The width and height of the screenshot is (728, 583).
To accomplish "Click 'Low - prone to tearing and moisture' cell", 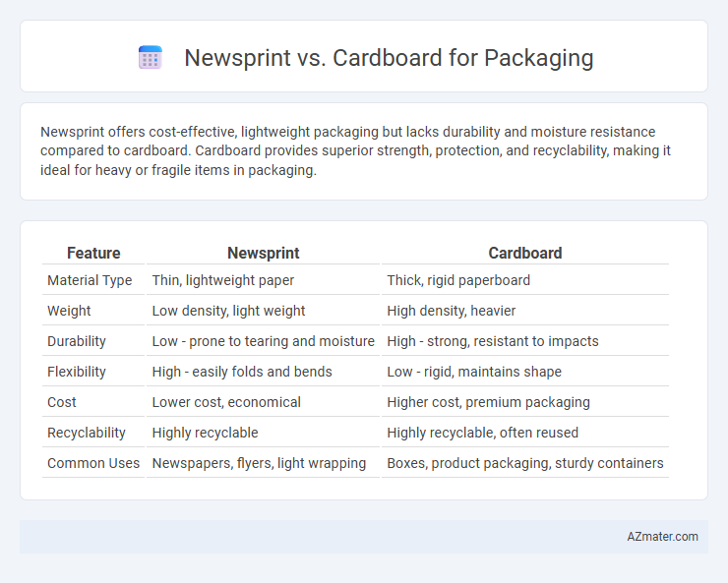I will click(x=264, y=341).
